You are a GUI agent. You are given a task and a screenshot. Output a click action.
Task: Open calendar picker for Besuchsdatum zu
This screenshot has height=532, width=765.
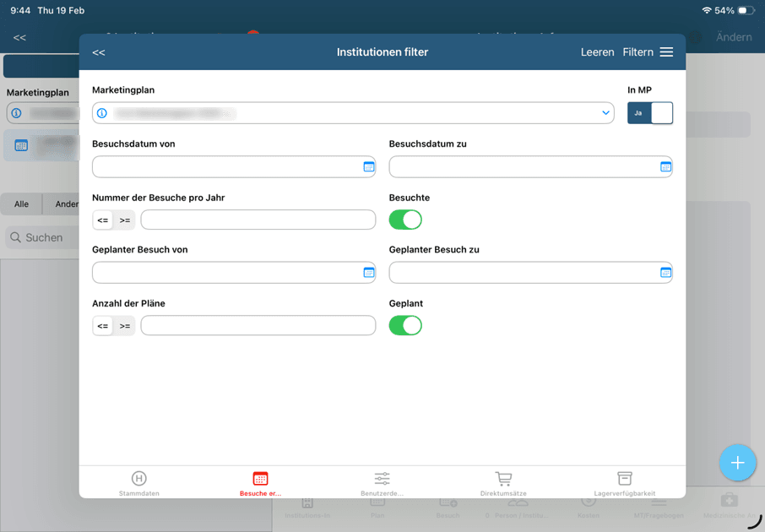(665, 167)
